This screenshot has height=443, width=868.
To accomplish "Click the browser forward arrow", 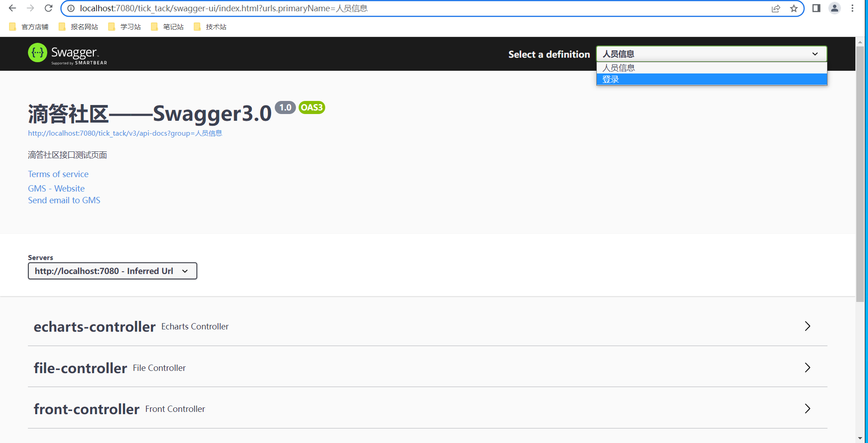I will [31, 8].
